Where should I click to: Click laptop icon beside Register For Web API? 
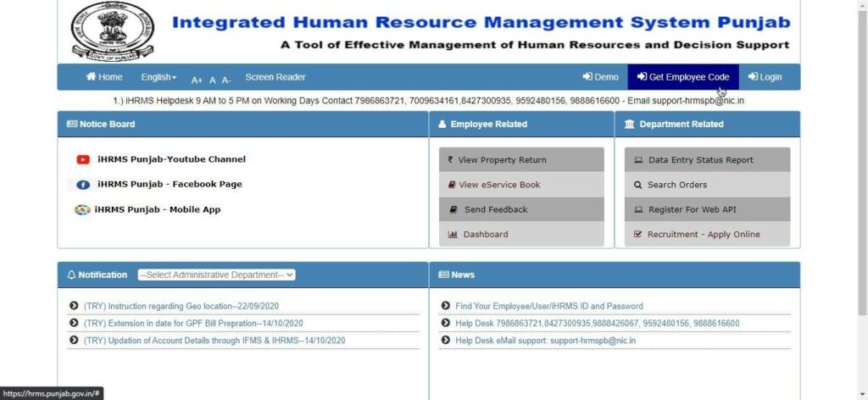638,209
